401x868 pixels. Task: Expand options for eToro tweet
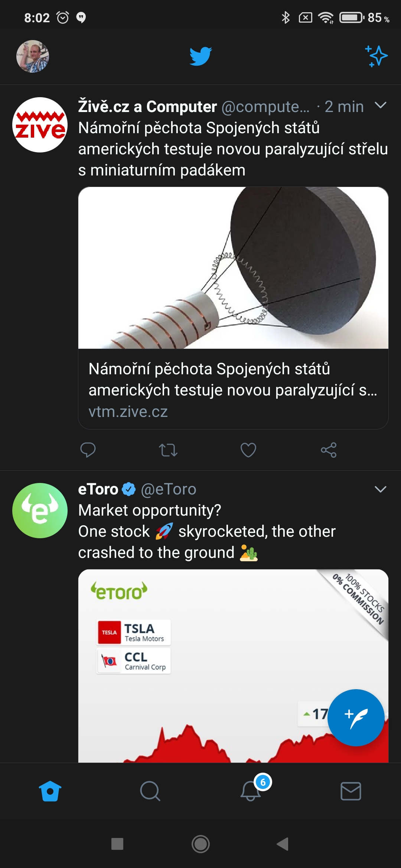(x=381, y=489)
